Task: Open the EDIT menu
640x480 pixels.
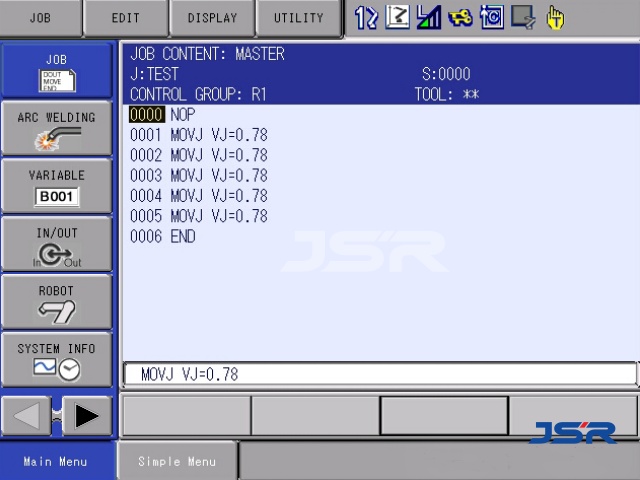Action: tap(126, 18)
